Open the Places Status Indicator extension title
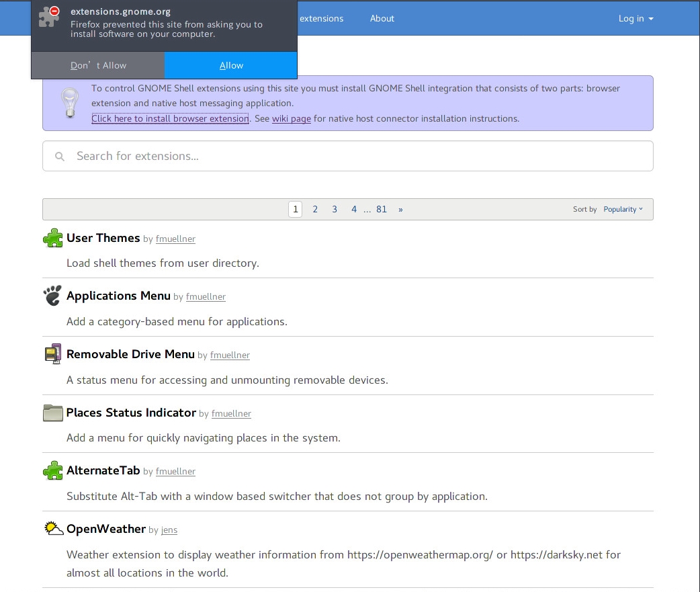This screenshot has width=700, height=592. 131,413
